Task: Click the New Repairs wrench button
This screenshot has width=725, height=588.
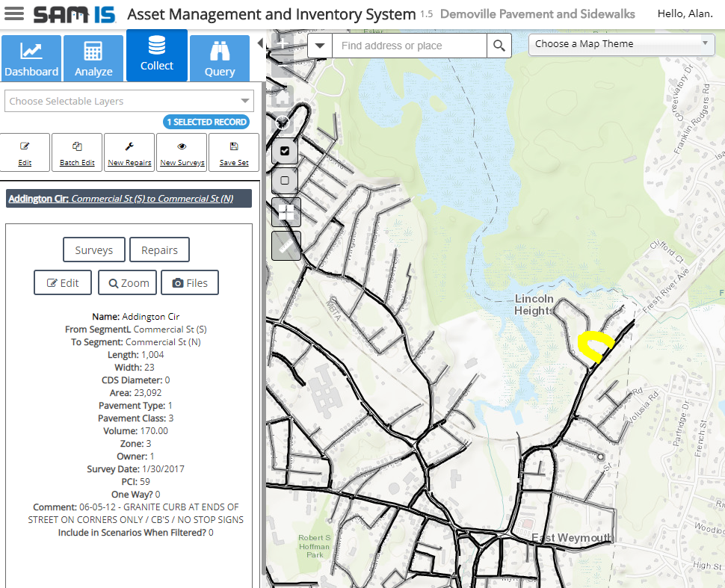Action: [129, 152]
